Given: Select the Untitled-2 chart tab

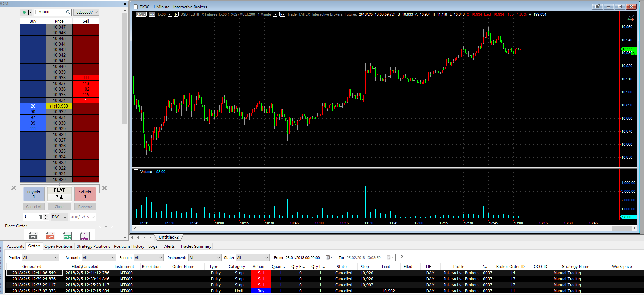Looking at the screenshot, I should [x=169, y=237].
